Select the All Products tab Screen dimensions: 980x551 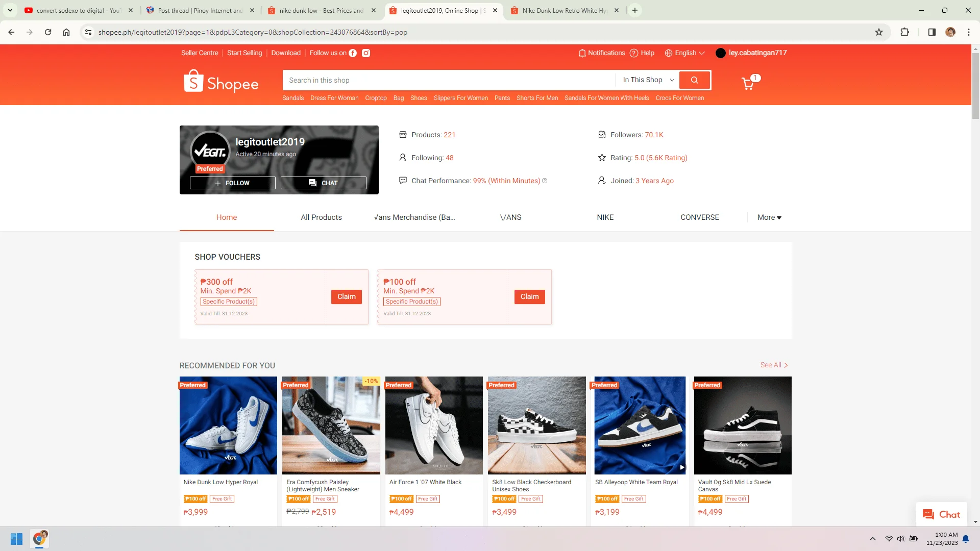point(321,217)
